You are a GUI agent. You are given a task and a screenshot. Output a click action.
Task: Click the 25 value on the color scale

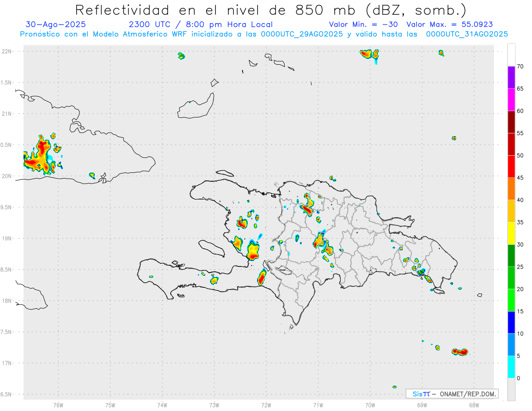tap(520, 267)
